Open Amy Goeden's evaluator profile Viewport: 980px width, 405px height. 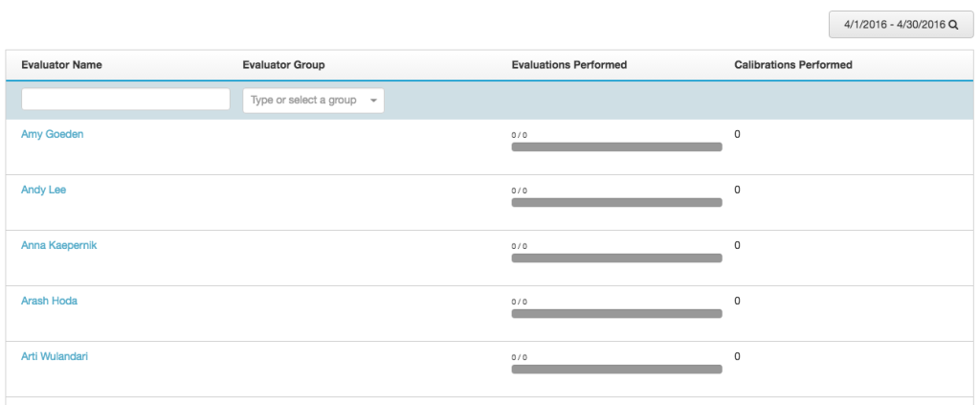[52, 134]
